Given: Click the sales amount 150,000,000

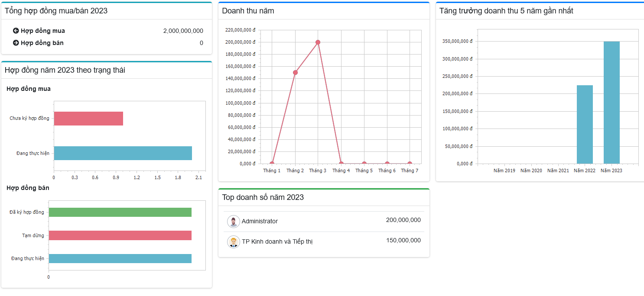Looking at the screenshot, I should coord(403,240).
